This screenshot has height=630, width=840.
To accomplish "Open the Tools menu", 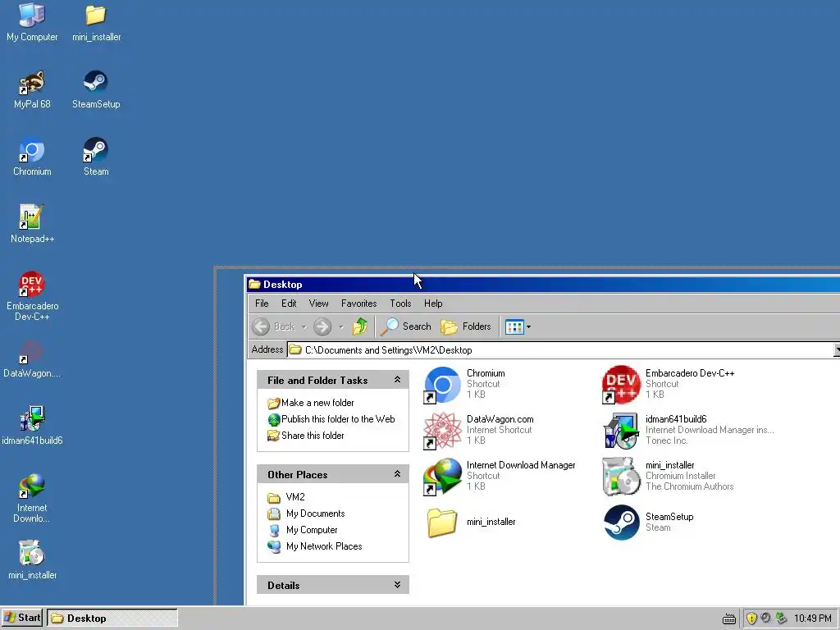I will [x=400, y=304].
